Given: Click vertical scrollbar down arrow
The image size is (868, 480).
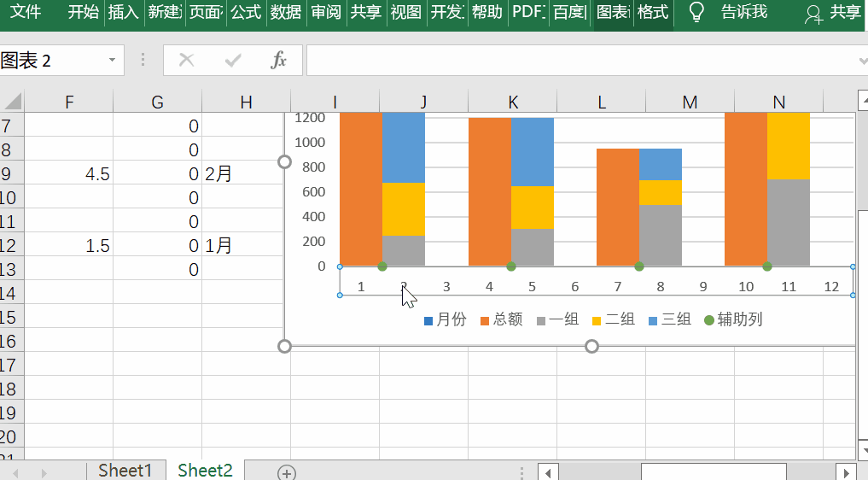Looking at the screenshot, I should pyautogui.click(x=863, y=449).
